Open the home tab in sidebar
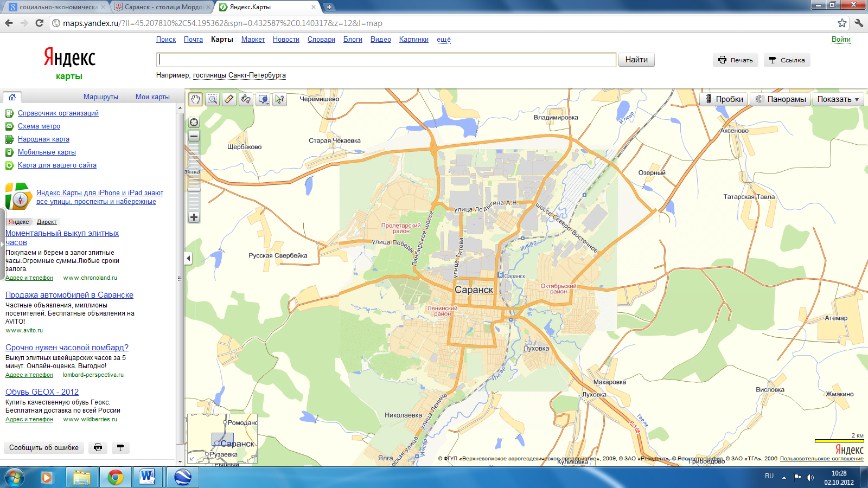The image size is (868, 488). (12, 97)
